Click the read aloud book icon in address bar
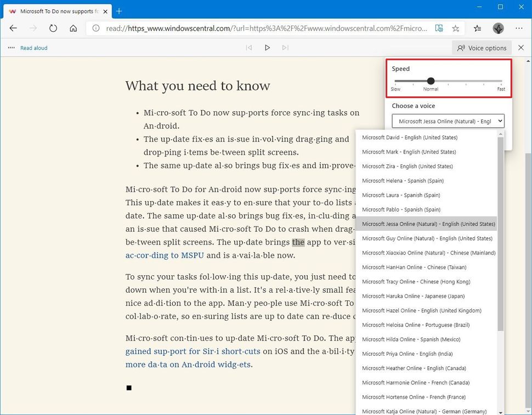This screenshot has width=532, height=415. tap(439, 28)
